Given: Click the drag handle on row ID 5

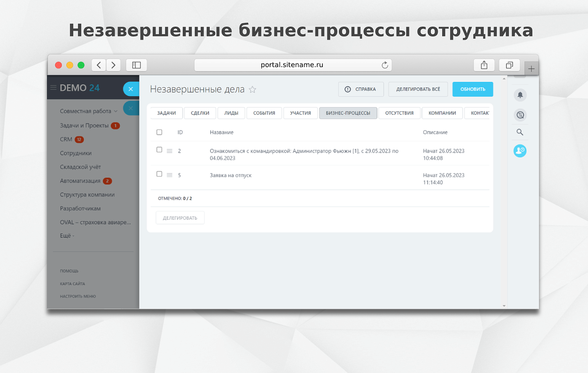Looking at the screenshot, I should click(170, 175).
